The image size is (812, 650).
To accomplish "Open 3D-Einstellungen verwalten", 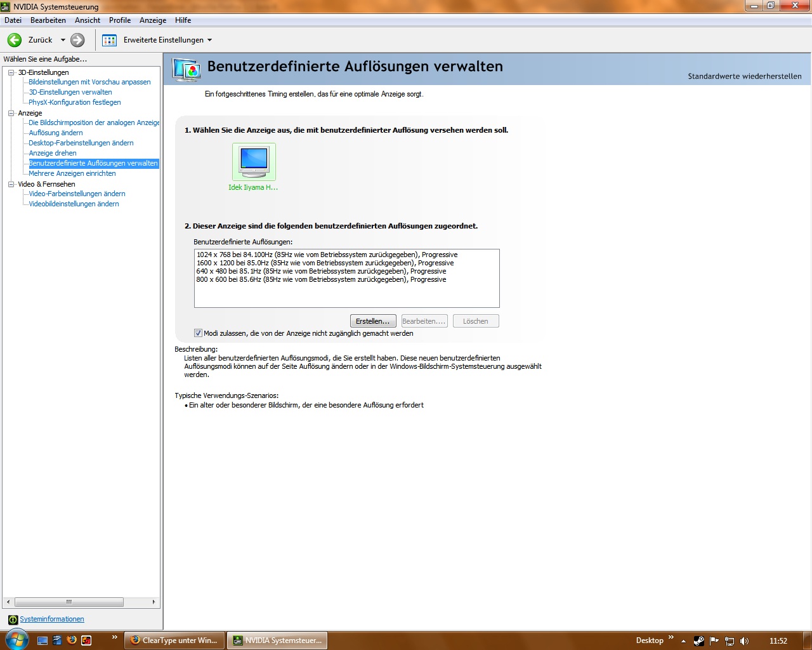I will (x=70, y=92).
